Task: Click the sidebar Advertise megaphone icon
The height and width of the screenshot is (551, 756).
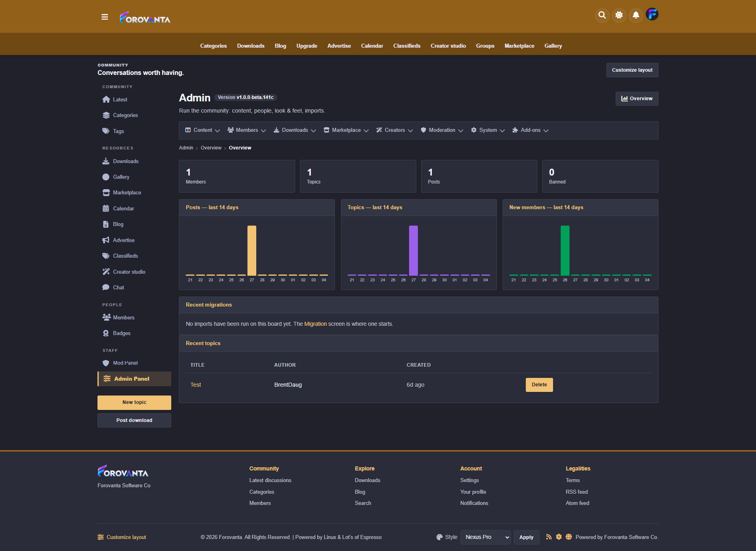Action: 106,240
